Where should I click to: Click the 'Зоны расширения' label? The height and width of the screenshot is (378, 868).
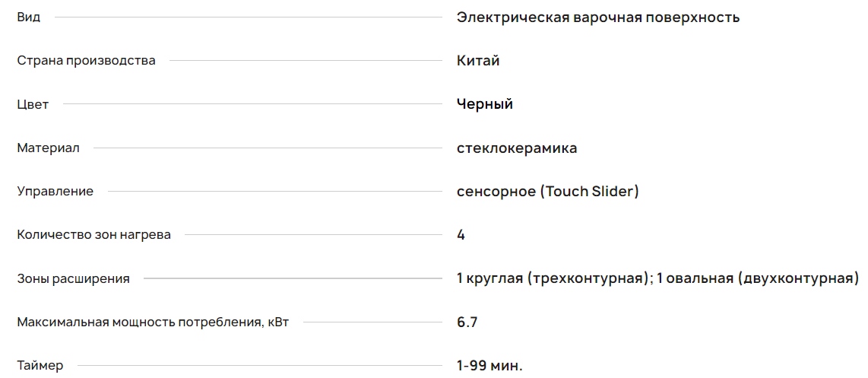(x=73, y=279)
